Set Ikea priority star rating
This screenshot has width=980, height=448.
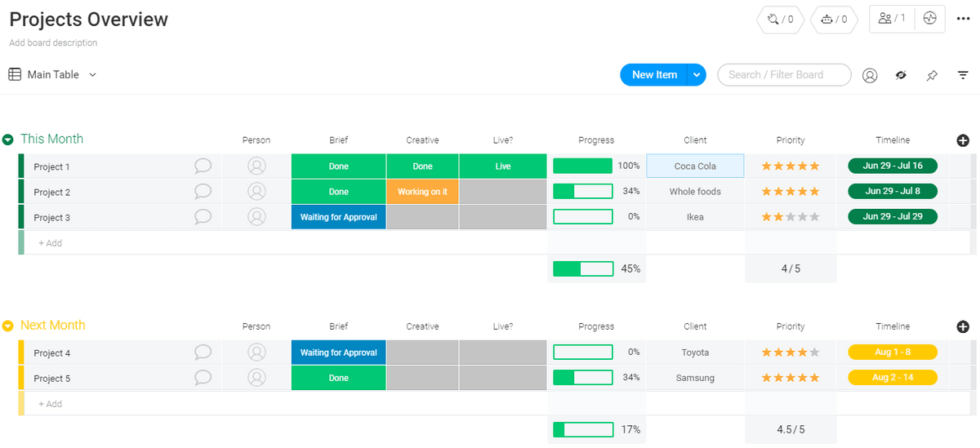coord(790,217)
